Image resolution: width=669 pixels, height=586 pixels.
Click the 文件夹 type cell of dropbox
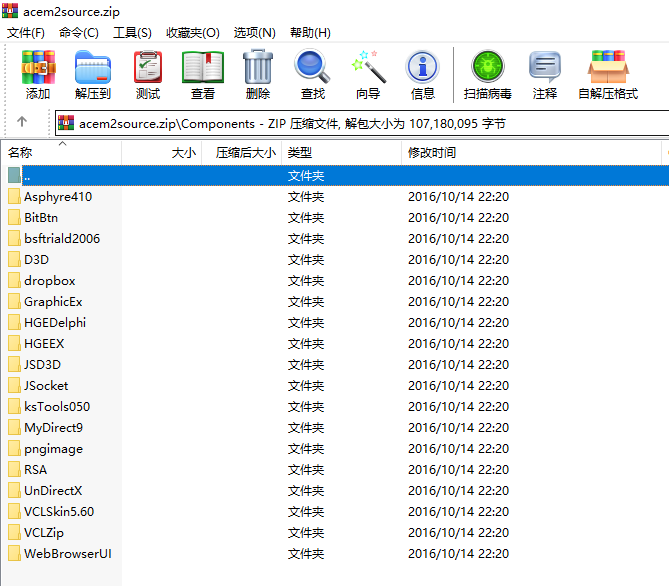(306, 280)
